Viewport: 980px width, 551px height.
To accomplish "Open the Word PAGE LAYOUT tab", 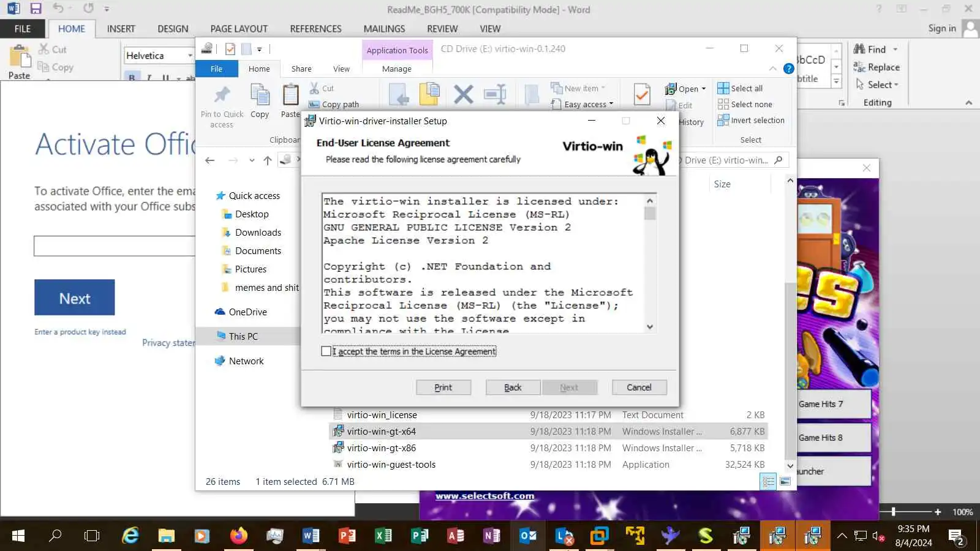I will [239, 29].
